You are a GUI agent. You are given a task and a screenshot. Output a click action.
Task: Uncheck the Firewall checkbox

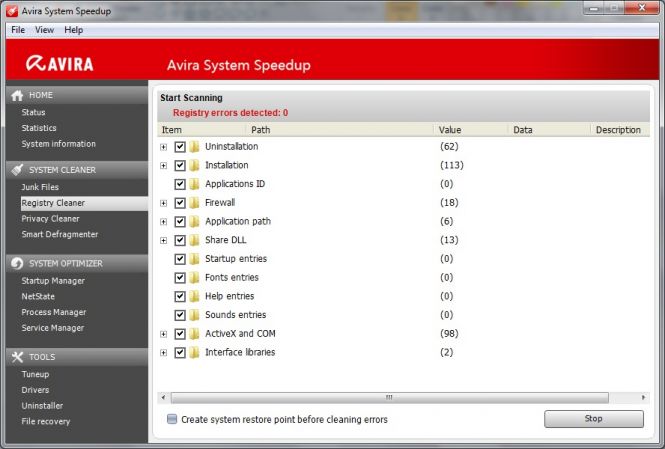pos(180,203)
